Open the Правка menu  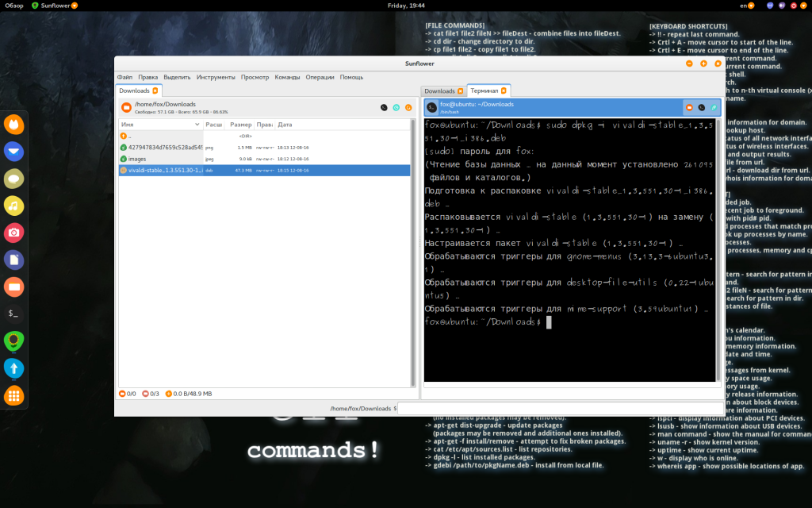click(x=148, y=77)
